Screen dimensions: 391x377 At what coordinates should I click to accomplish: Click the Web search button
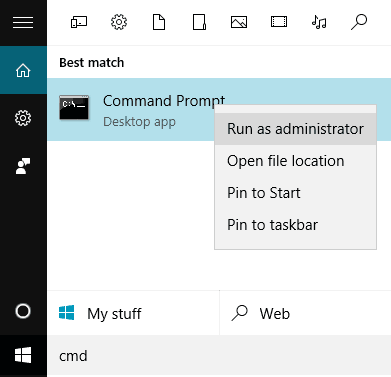305,313
